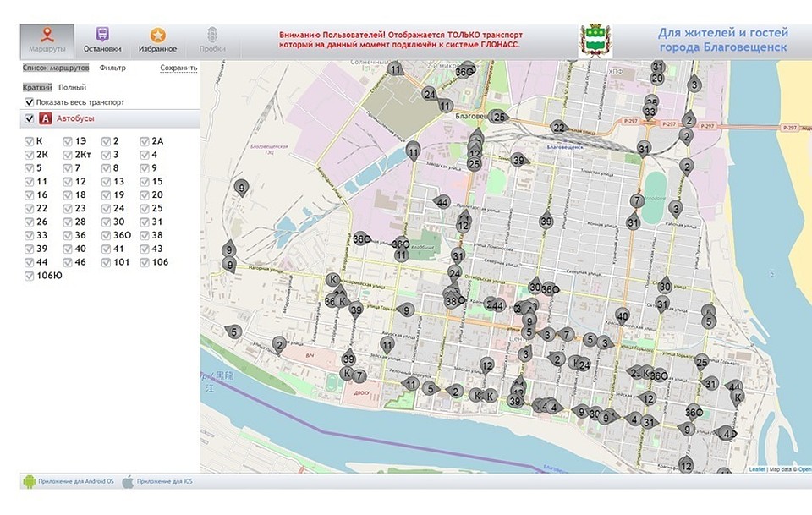Viewport: 812px width, 515px height.
Task: Toggle route 2Кт checkbox
Action: click(68, 155)
